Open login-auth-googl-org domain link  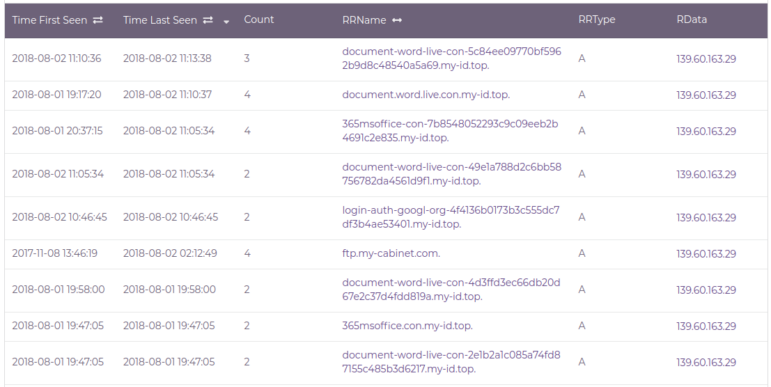[451, 217]
